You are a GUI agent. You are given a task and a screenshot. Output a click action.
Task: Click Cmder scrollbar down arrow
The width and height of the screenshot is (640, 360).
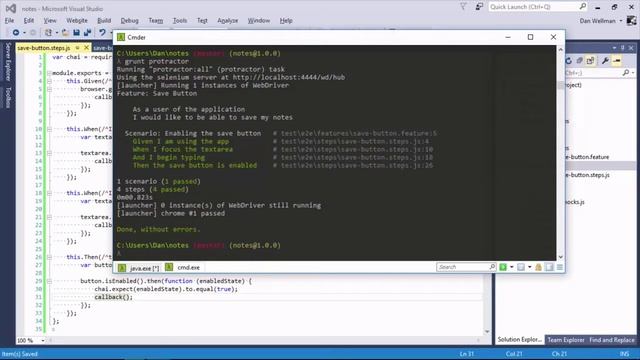[x=560, y=257]
